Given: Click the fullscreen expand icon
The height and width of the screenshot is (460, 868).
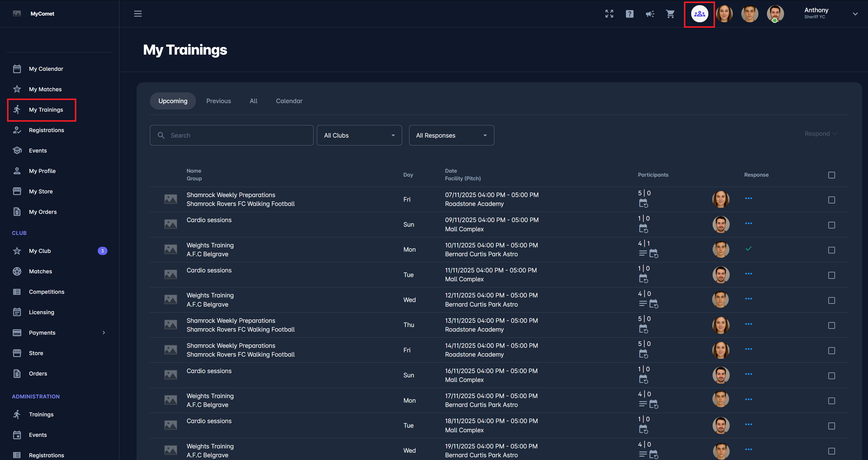Looking at the screenshot, I should (609, 14).
